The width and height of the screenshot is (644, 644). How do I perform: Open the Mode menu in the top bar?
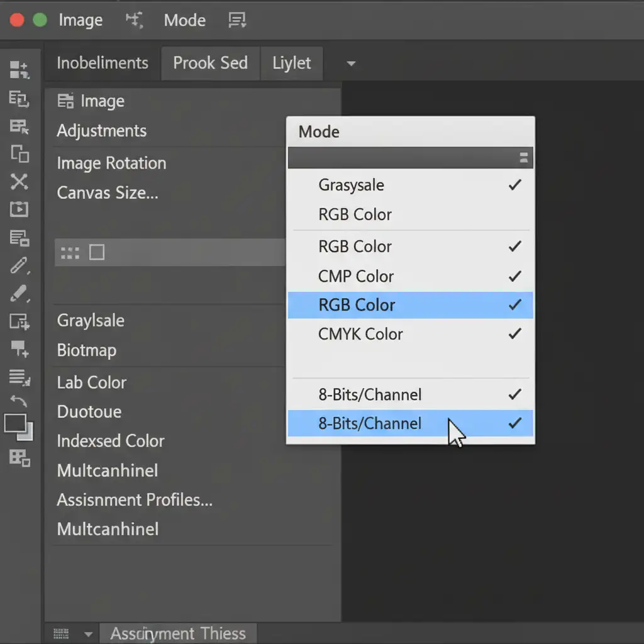(x=184, y=20)
